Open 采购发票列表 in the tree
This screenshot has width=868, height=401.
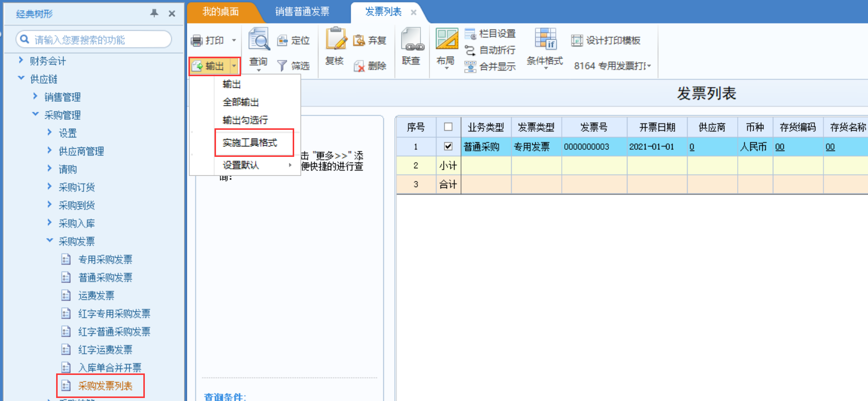[x=105, y=386]
